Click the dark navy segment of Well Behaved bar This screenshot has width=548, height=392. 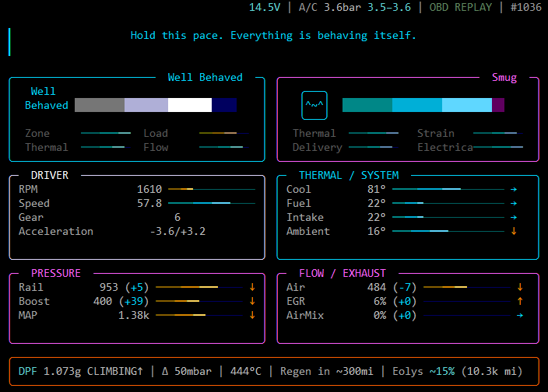[x=224, y=105]
